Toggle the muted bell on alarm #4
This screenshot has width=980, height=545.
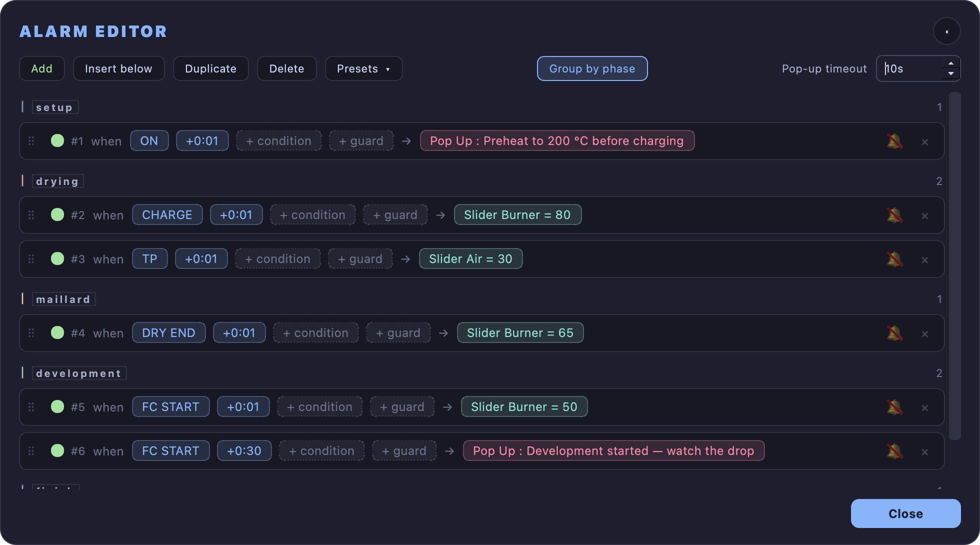(894, 333)
